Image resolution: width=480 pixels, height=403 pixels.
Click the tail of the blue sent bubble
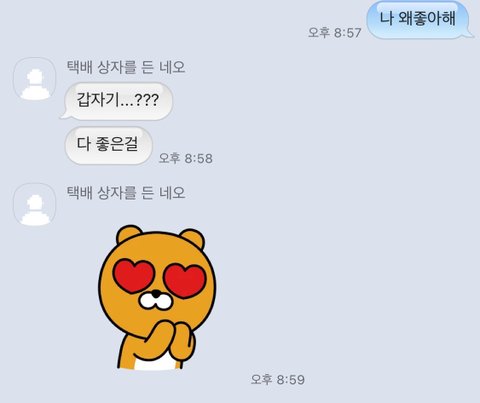(x=470, y=34)
